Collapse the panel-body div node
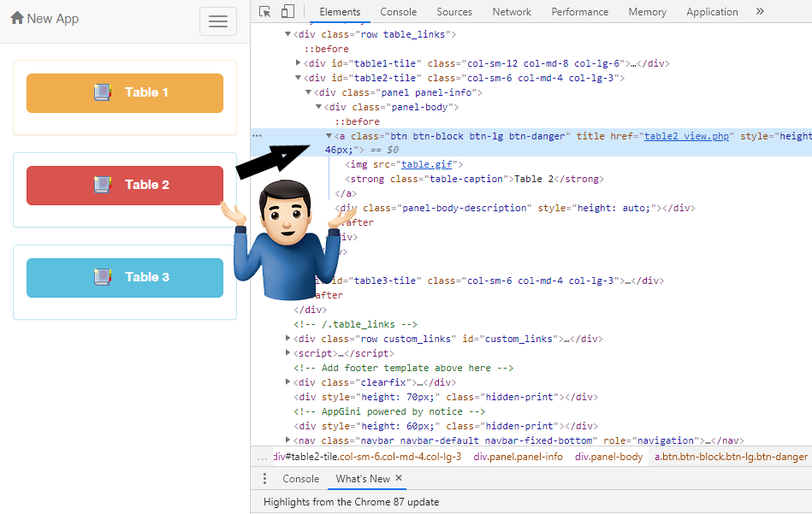Screen dimensions: 812x514 tap(318, 107)
